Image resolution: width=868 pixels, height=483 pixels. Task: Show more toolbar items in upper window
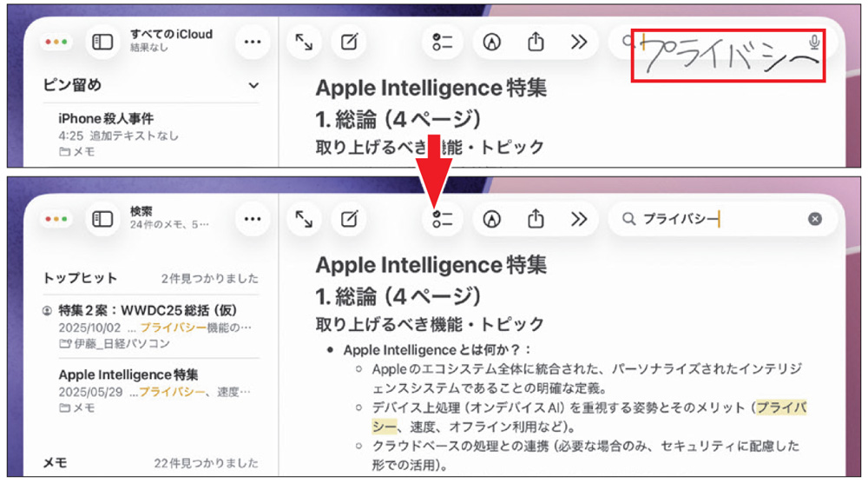click(579, 42)
